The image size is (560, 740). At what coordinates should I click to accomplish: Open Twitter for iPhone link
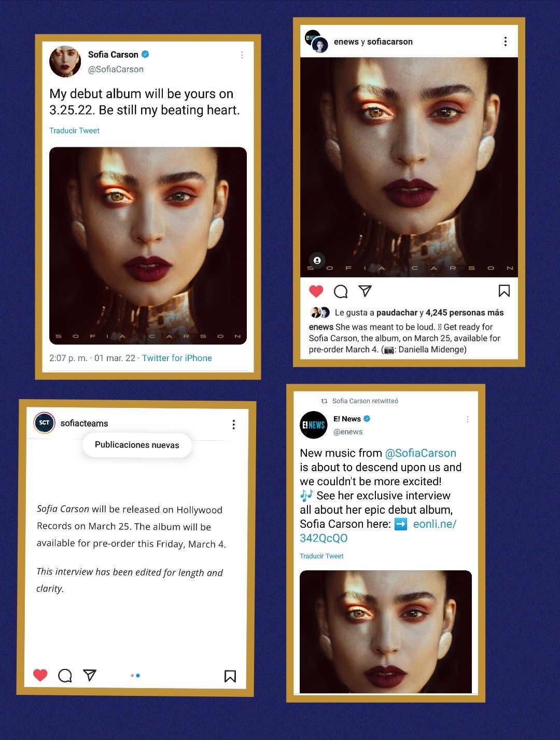point(177,358)
